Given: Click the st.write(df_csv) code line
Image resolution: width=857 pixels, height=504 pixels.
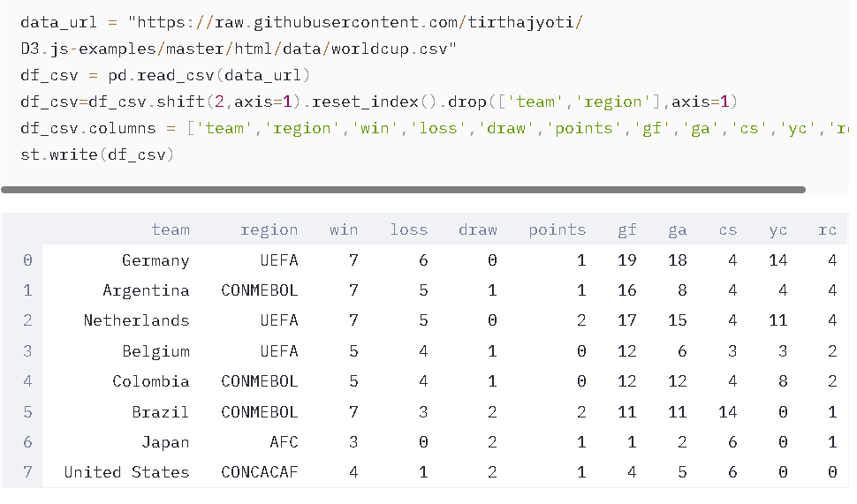Looking at the screenshot, I should pos(96,154).
